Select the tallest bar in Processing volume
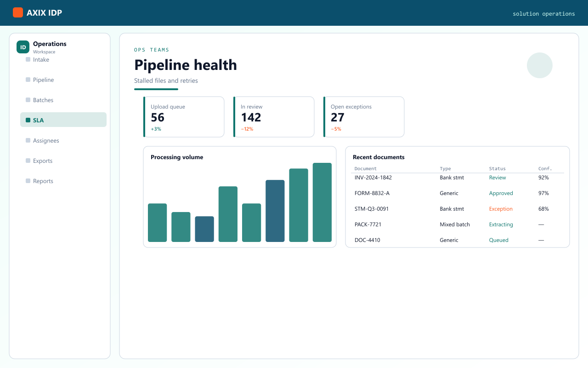Viewport: 588px width, 368px height. pos(322,202)
